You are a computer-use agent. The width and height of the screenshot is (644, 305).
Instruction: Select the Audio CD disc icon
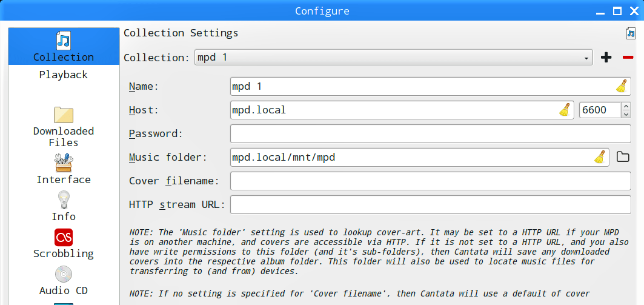tap(64, 274)
